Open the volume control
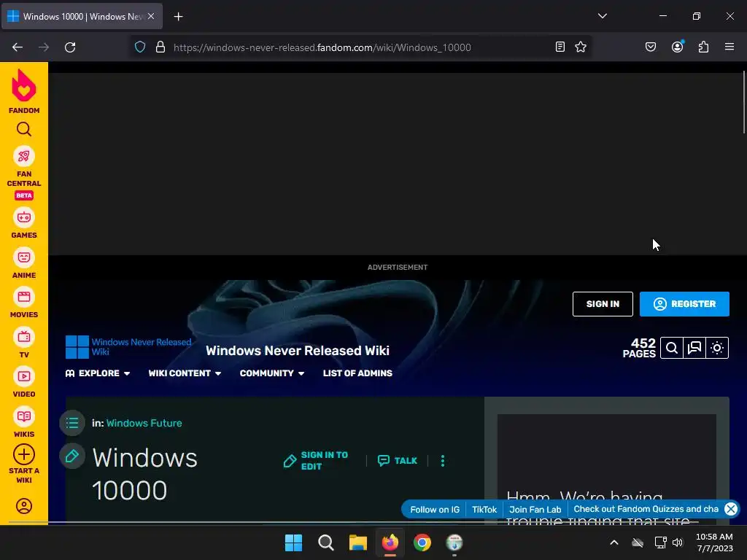747x560 pixels. coord(678,542)
